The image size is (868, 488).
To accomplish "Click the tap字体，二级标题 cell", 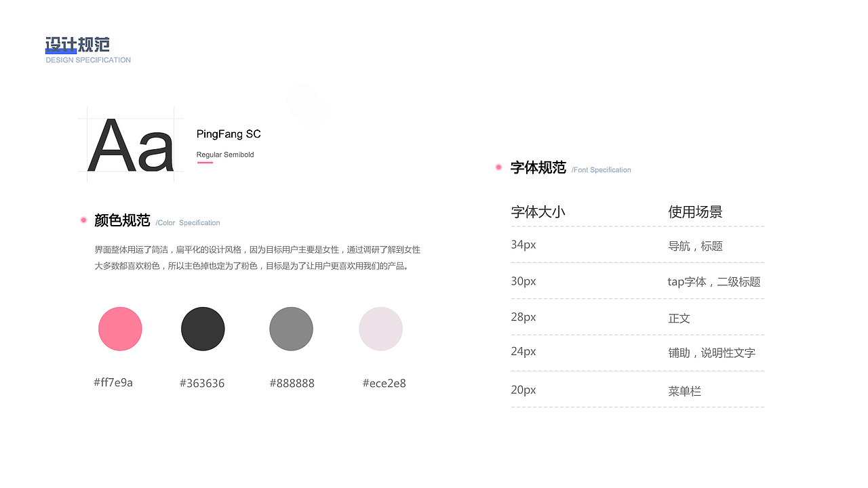I will click(714, 282).
